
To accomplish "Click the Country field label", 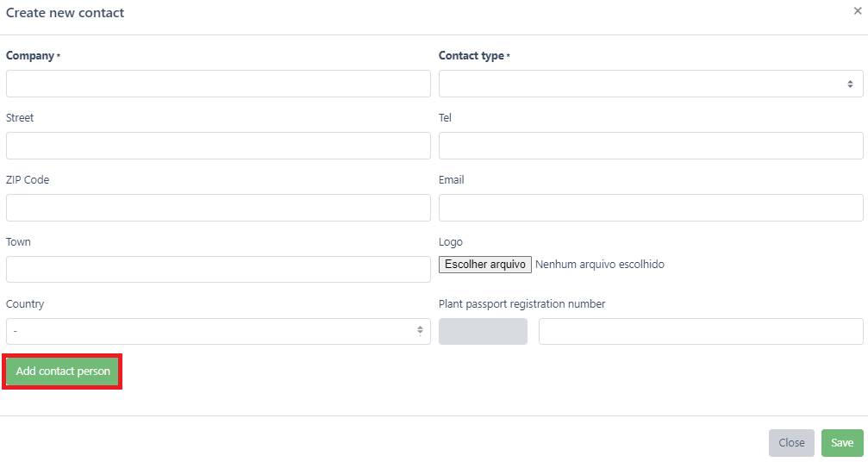I will (x=25, y=304).
